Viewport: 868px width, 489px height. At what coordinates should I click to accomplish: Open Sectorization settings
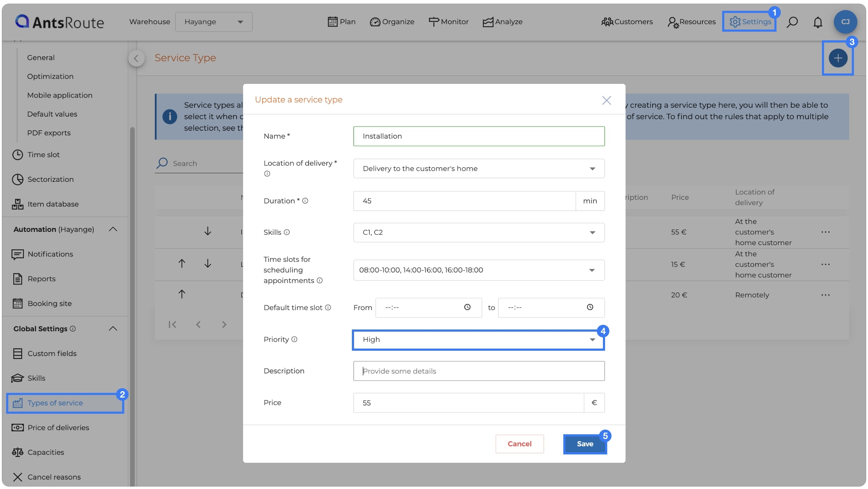tap(43, 179)
